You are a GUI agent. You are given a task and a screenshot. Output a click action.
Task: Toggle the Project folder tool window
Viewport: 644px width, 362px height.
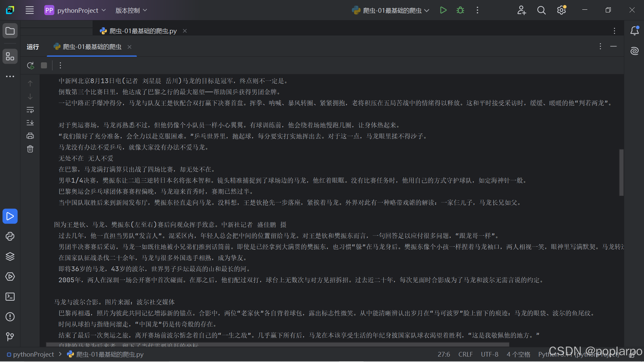tap(10, 31)
